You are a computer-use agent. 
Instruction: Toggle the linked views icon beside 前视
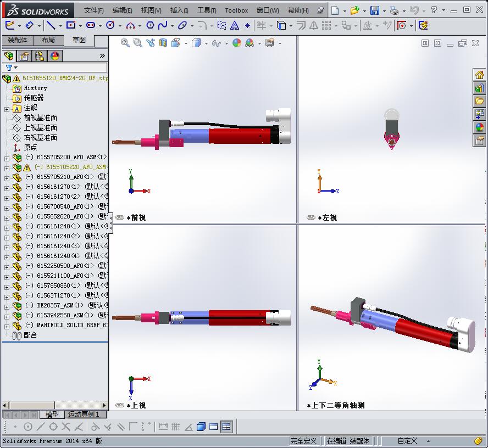[x=120, y=217]
